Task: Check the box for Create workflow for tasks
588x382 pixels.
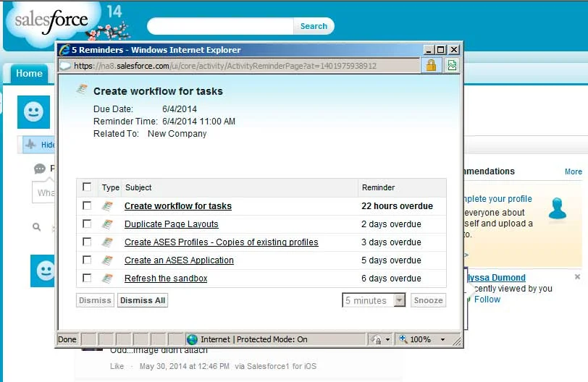Action: (x=87, y=205)
